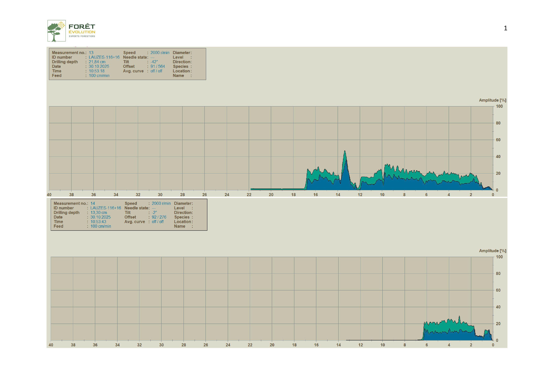Click the 22 depth tick on top chart axis
The image size is (554, 392).
pos(249,195)
